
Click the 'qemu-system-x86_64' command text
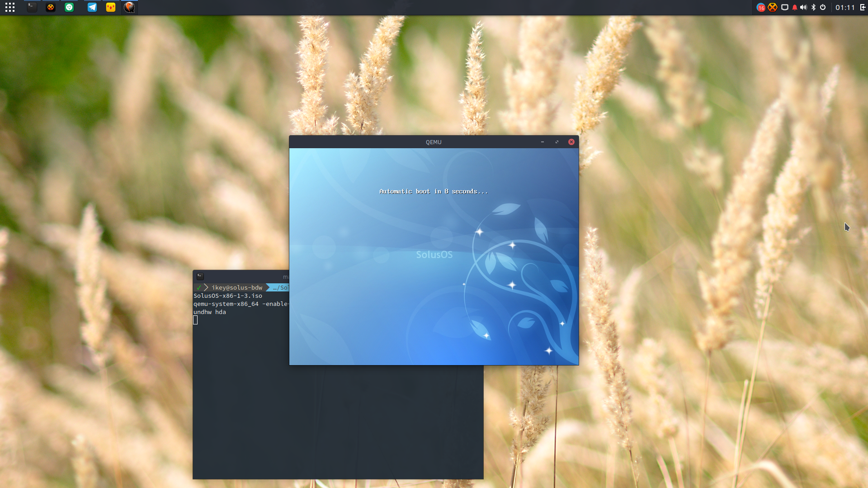pos(226,304)
